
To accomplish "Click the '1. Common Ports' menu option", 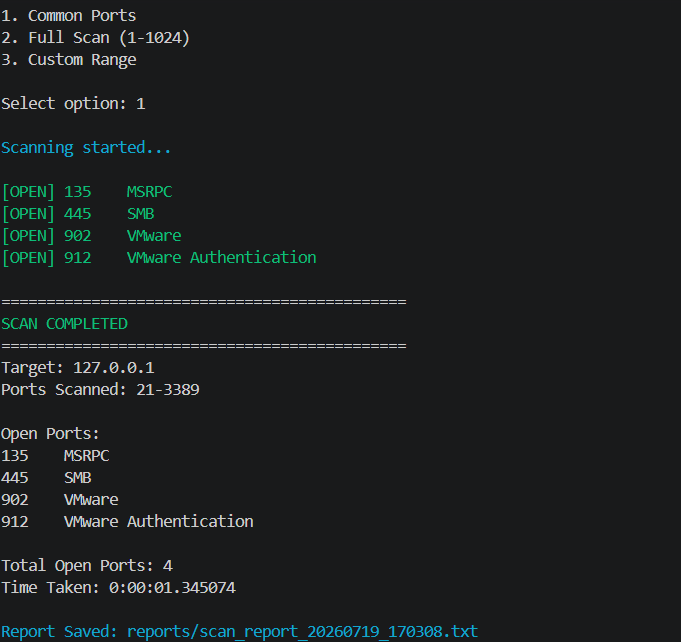I will tap(69, 16).
